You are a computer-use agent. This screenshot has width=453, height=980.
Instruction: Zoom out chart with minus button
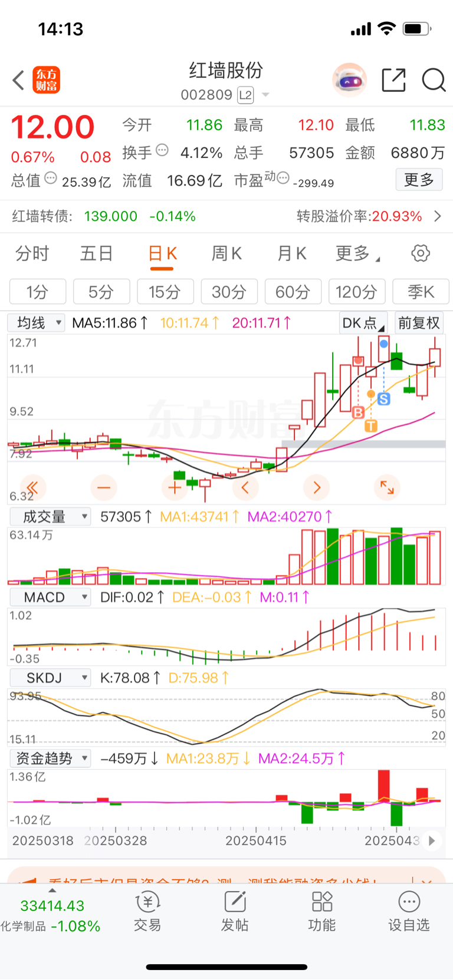click(104, 487)
